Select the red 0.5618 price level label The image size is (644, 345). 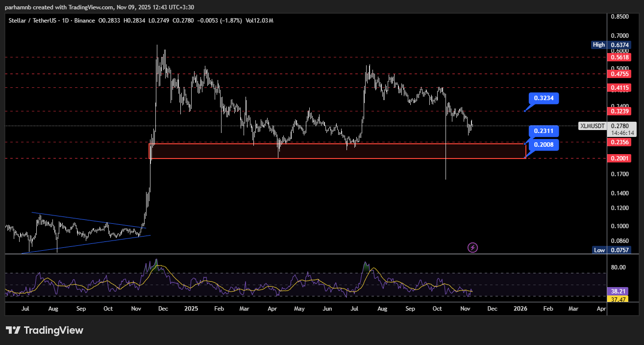tap(620, 57)
